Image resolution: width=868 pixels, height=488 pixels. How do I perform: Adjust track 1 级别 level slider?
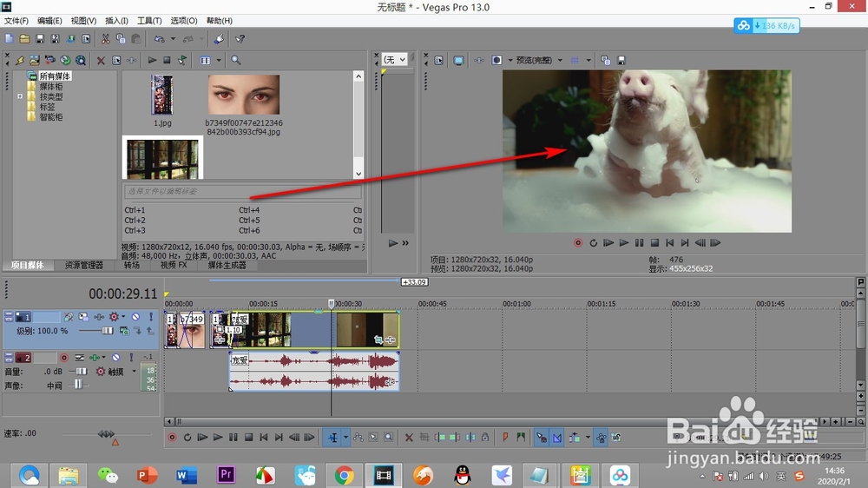point(108,331)
